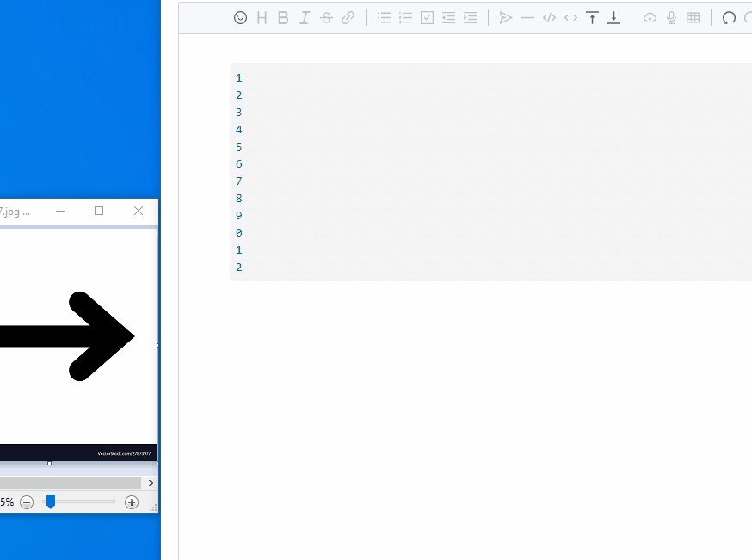Create a bulleted list
Screen dimensions: 752x560
[384, 17]
